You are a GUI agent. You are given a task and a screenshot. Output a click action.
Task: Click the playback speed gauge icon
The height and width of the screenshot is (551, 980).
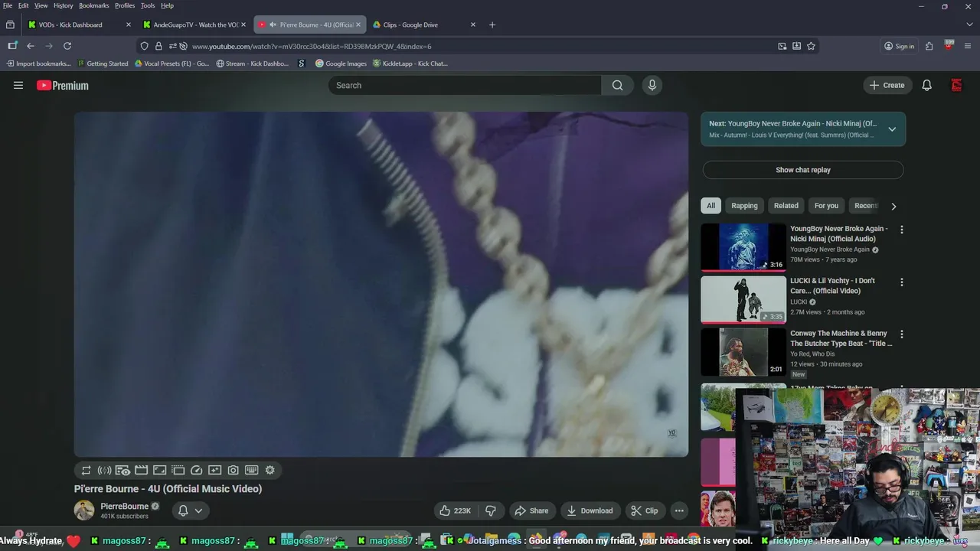click(x=196, y=470)
